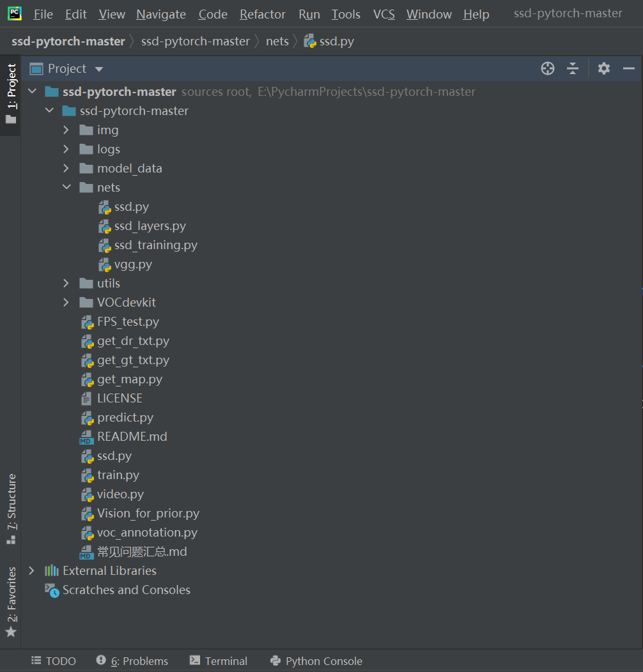Open the Project panel settings gear
The width and height of the screenshot is (643, 672).
click(x=603, y=68)
